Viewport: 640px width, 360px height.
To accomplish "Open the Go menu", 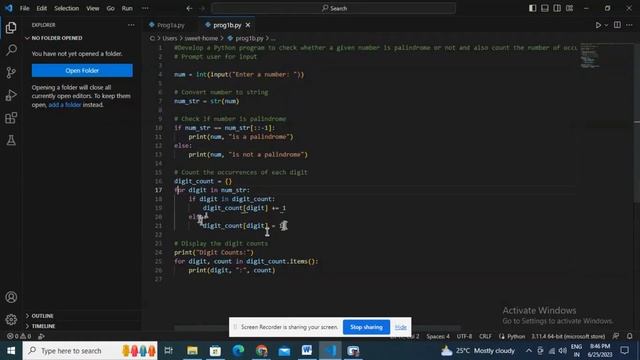I will (x=110, y=8).
